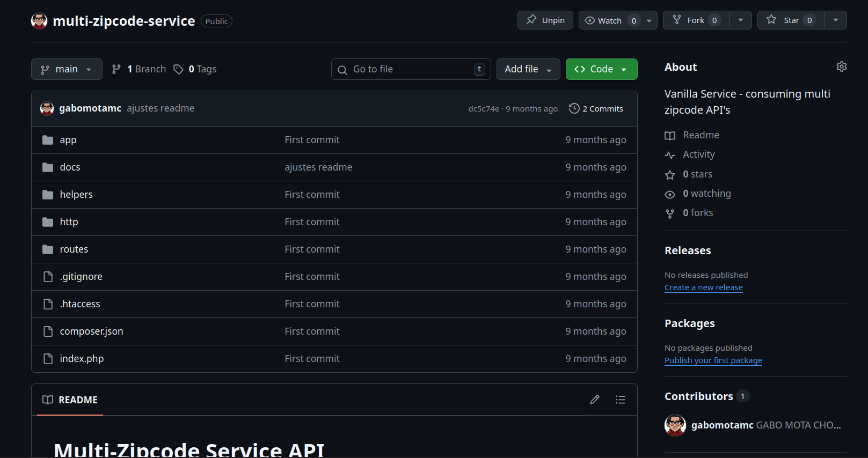This screenshot has height=458, width=868.
Task: Click the tag icon next to Tags
Action: point(178,69)
